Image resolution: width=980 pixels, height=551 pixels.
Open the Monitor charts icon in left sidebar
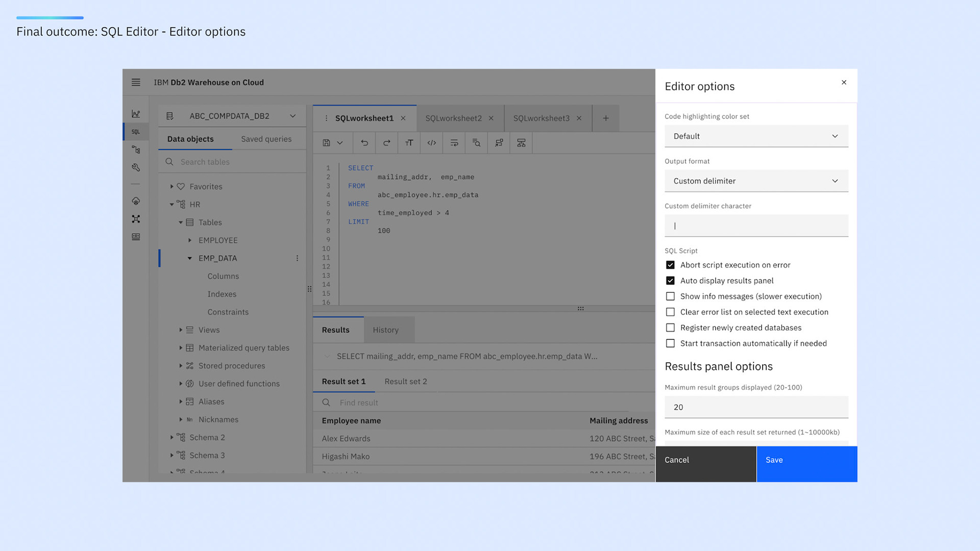pos(136,113)
